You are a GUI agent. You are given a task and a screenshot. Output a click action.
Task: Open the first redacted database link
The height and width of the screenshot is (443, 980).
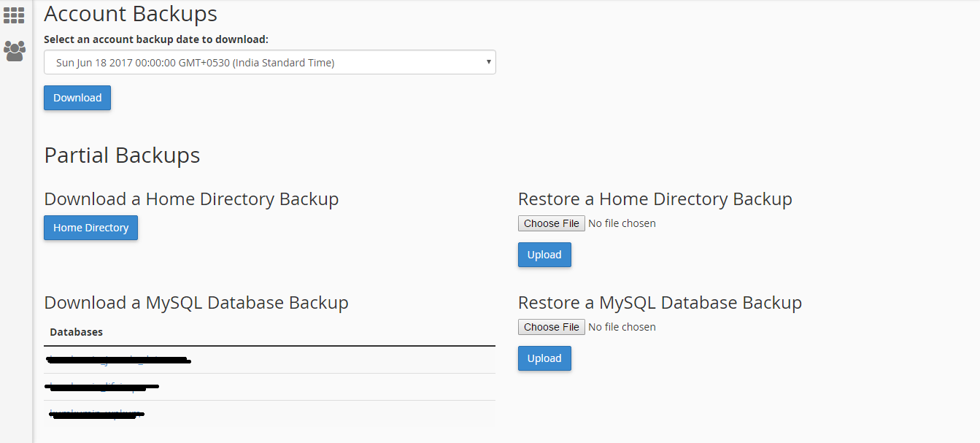(119, 359)
